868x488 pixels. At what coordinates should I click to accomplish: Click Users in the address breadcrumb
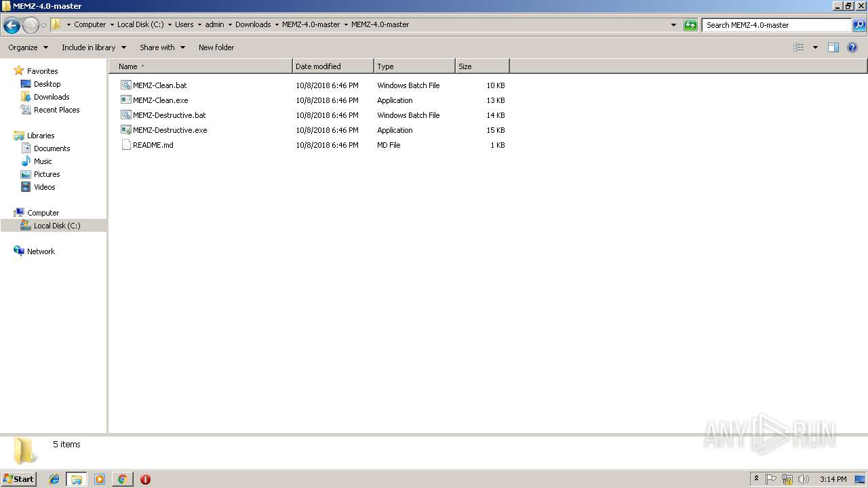pyautogui.click(x=184, y=24)
